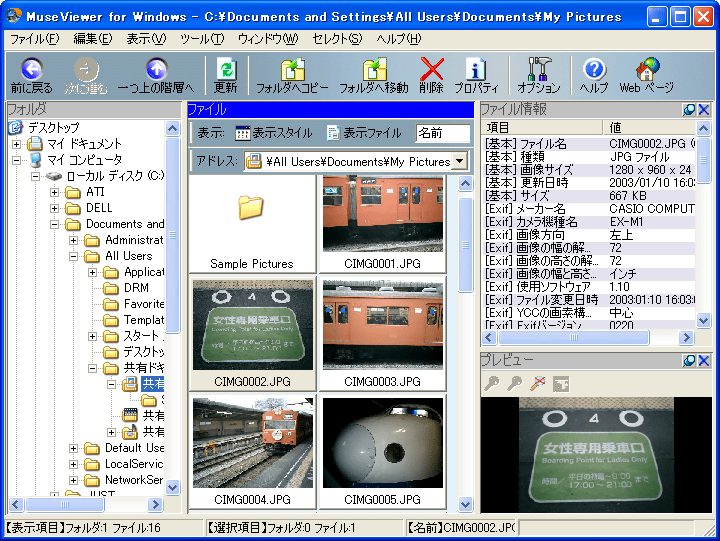The image size is (720, 541).
Task: Go up with 一つ上の階層へ icon
Action: pyautogui.click(x=155, y=69)
